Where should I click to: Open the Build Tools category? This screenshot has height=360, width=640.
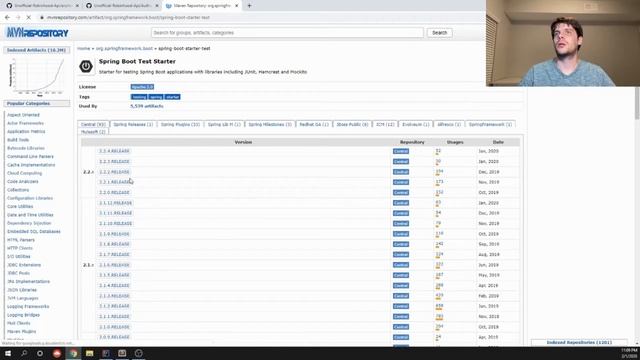coord(18,140)
